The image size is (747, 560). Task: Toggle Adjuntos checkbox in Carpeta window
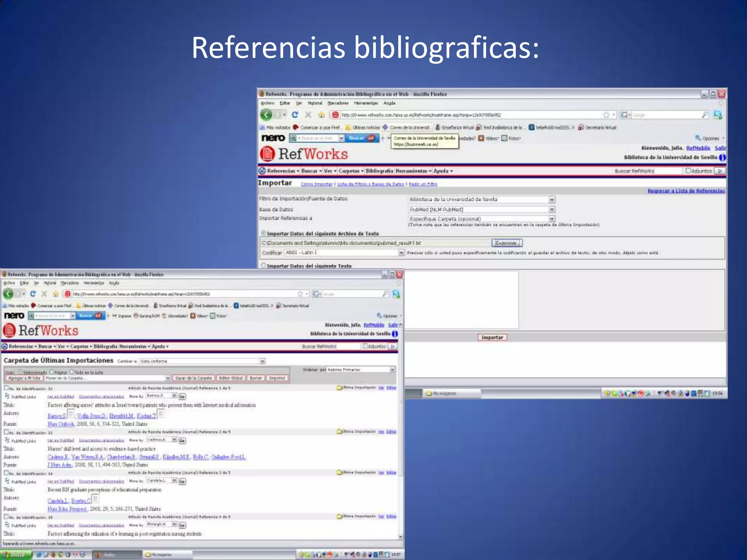365,346
